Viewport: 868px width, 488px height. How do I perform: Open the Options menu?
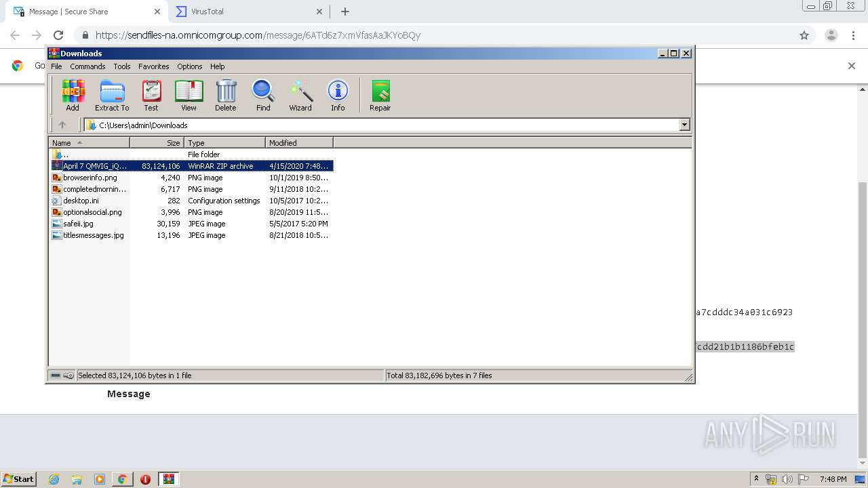point(190,66)
